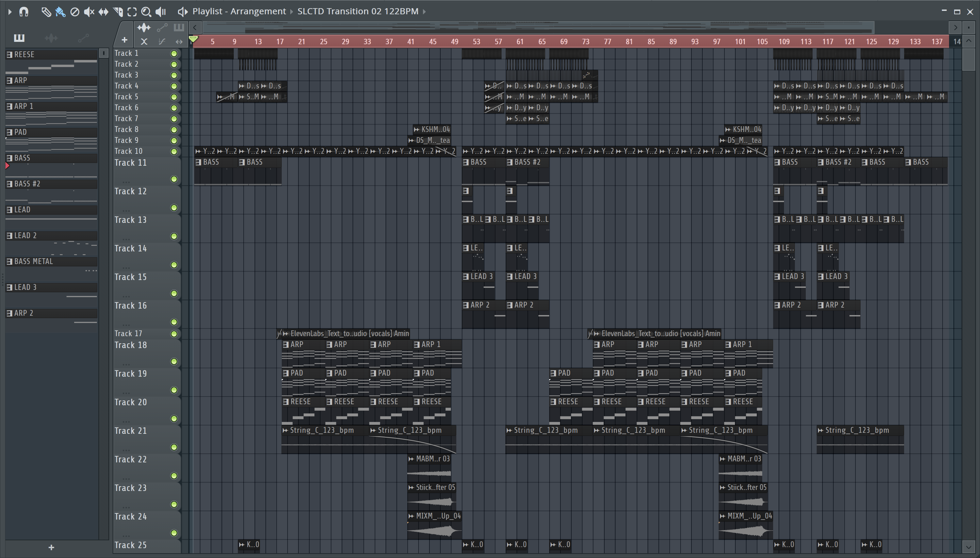Click vertical scroll up arrow
This screenshot has width=980, height=558.
(x=969, y=40)
